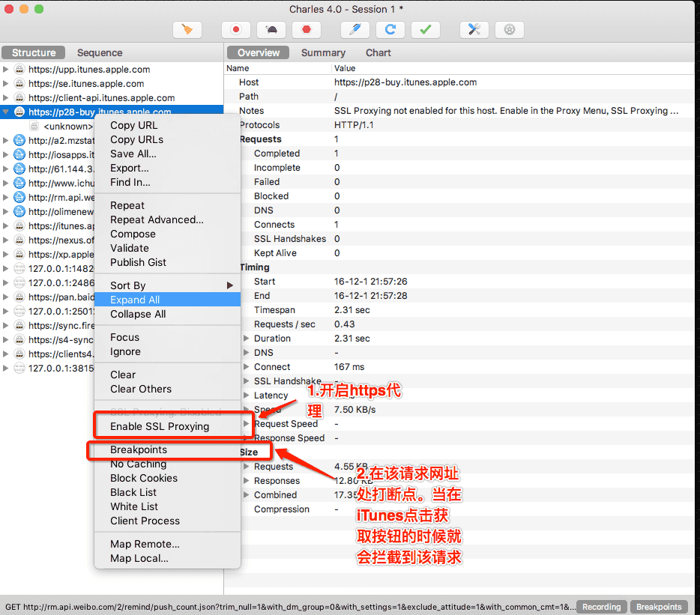Select the Clear Session broom icon
Viewport: 700px width, 615px height.
(187, 29)
